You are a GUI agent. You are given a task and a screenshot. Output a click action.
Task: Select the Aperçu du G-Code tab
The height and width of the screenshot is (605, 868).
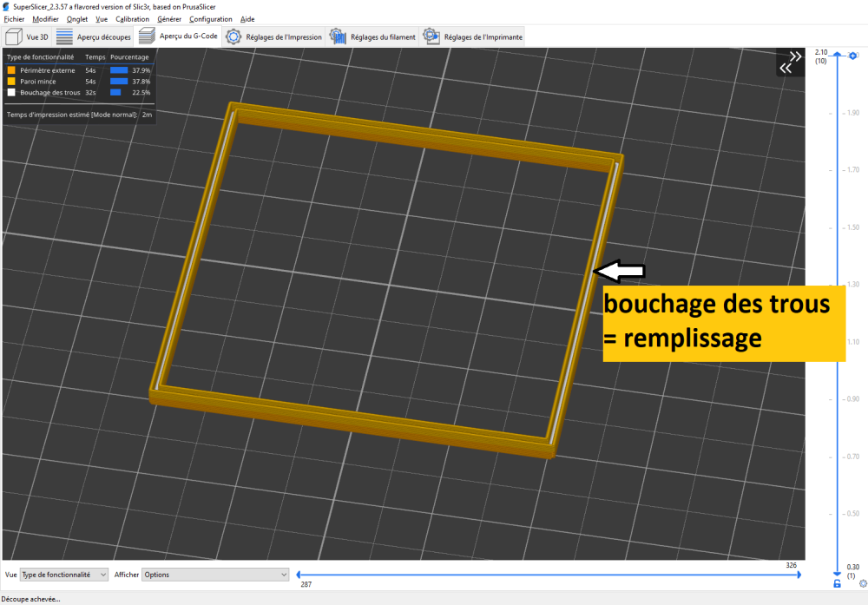pyautogui.click(x=178, y=36)
